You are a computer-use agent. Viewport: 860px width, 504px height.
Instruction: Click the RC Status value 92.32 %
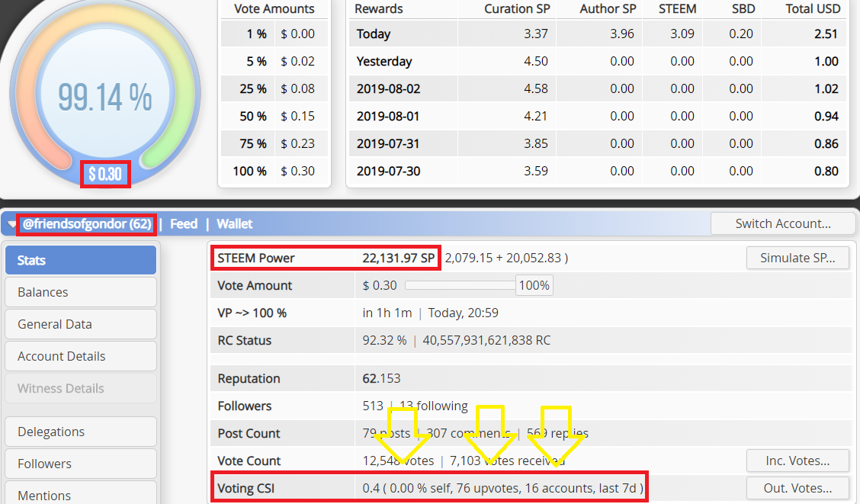tap(384, 340)
